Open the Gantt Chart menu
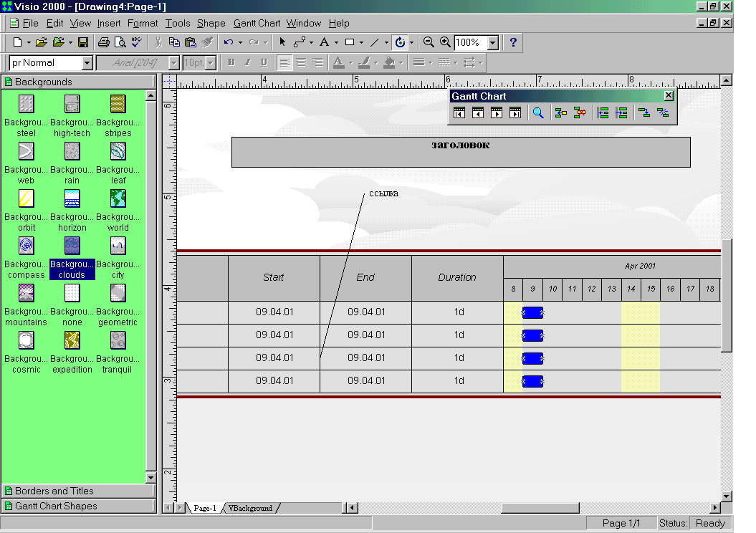The width and height of the screenshot is (756, 533). point(257,23)
